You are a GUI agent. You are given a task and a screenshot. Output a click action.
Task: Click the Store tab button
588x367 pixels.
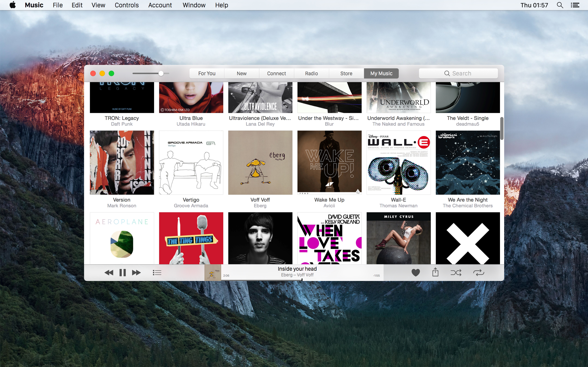346,73
